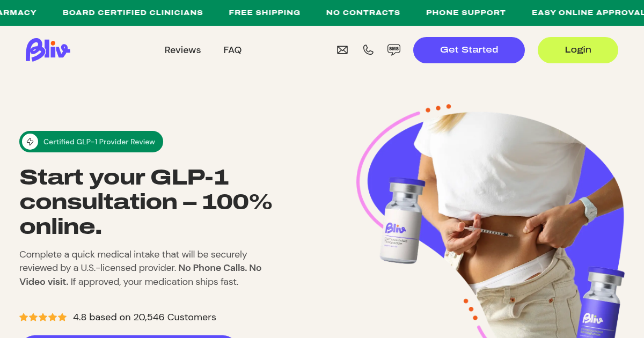Click the 4.8 based on 20,546 Customers text
Image resolution: width=644 pixels, height=338 pixels.
[144, 317]
